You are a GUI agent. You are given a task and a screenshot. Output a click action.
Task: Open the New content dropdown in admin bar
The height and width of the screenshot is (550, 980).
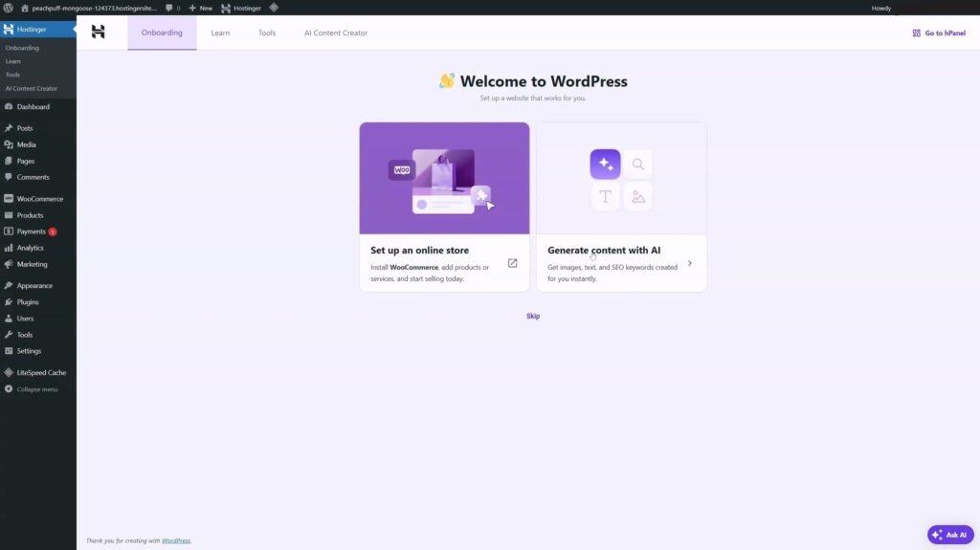coord(200,8)
